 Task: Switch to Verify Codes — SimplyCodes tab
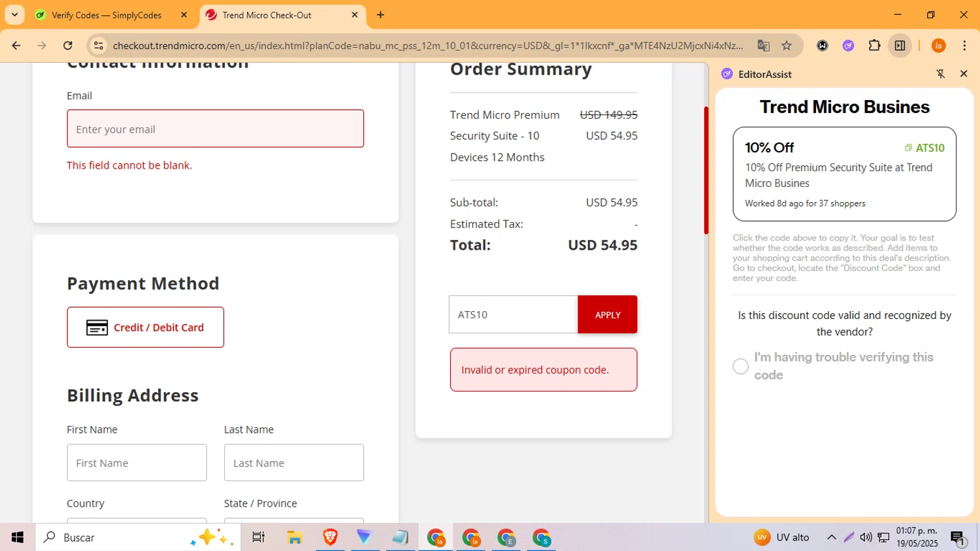(x=106, y=15)
